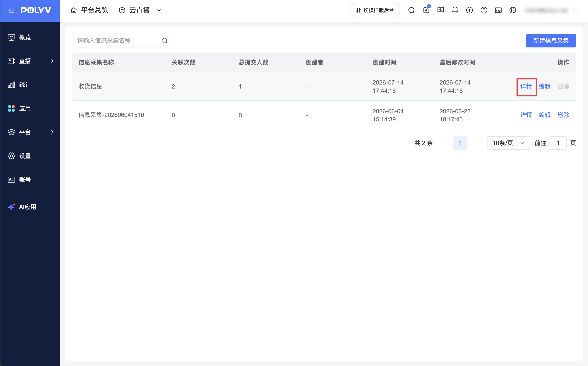Screen dimensions: 588x366
Task: Go to previous page arrow
Action: tap(443, 143)
